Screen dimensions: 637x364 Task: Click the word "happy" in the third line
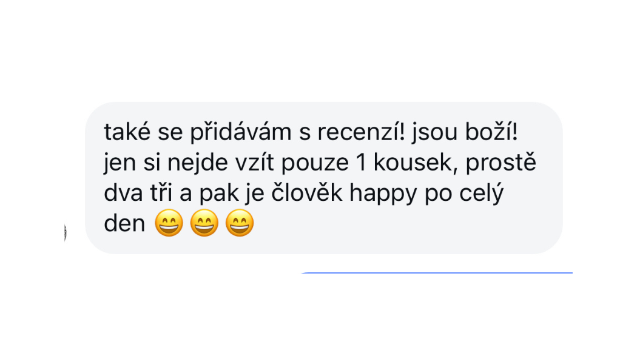pos(383,194)
